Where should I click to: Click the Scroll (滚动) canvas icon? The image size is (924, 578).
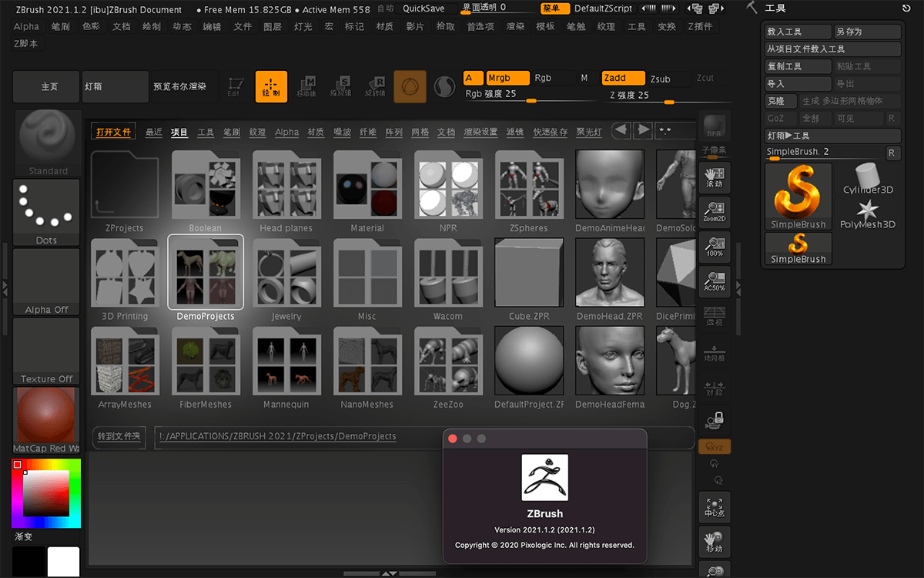(714, 177)
